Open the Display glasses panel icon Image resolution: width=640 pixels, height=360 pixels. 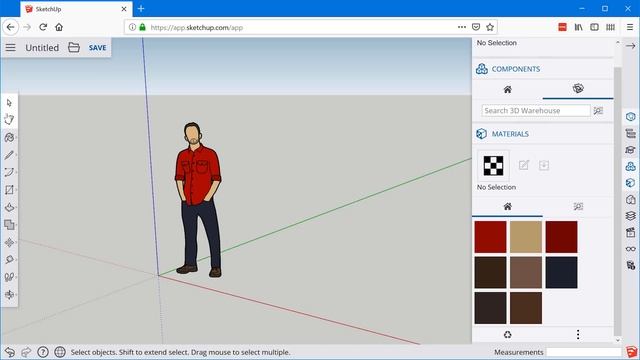pos(631,249)
